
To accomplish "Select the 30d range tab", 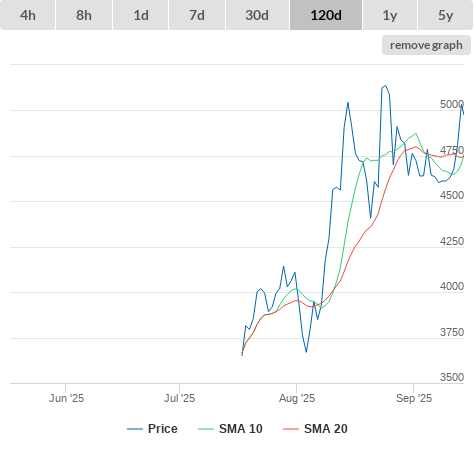I will pyautogui.click(x=257, y=15).
